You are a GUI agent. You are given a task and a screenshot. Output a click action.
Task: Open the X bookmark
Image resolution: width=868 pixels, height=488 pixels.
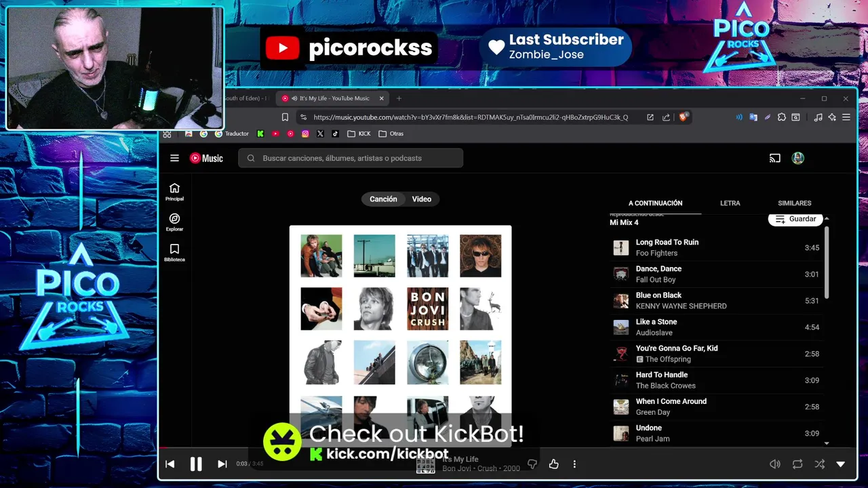click(320, 134)
